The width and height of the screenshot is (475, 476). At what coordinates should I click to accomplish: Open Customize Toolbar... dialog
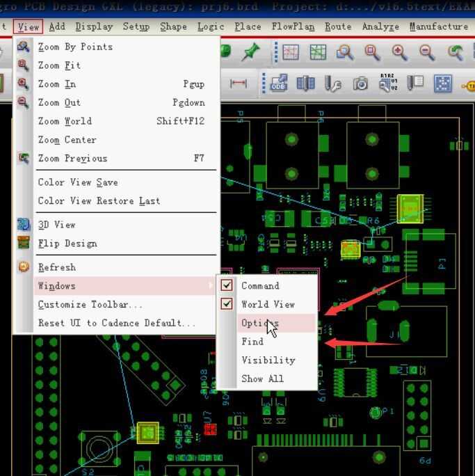(124, 304)
